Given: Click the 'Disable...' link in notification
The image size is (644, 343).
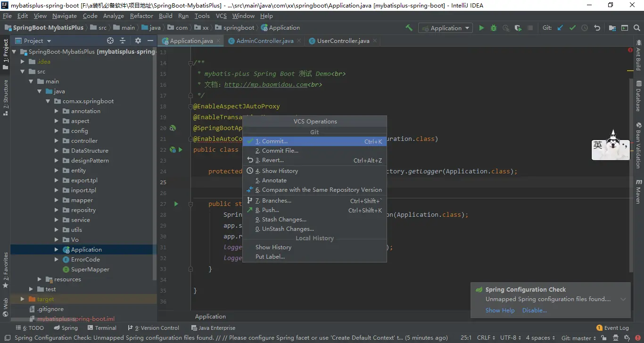Looking at the screenshot, I should click(535, 310).
